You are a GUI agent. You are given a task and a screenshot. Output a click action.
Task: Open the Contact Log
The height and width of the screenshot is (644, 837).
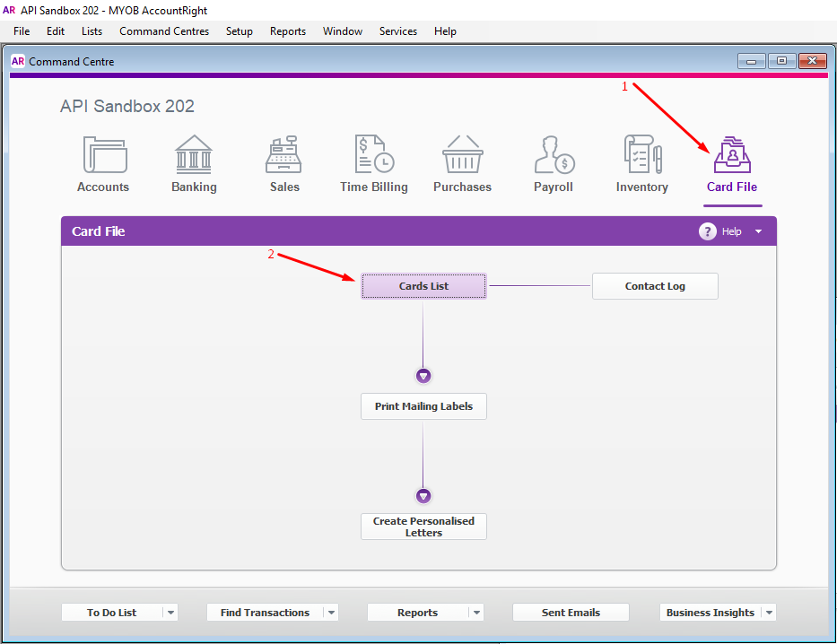(x=655, y=286)
